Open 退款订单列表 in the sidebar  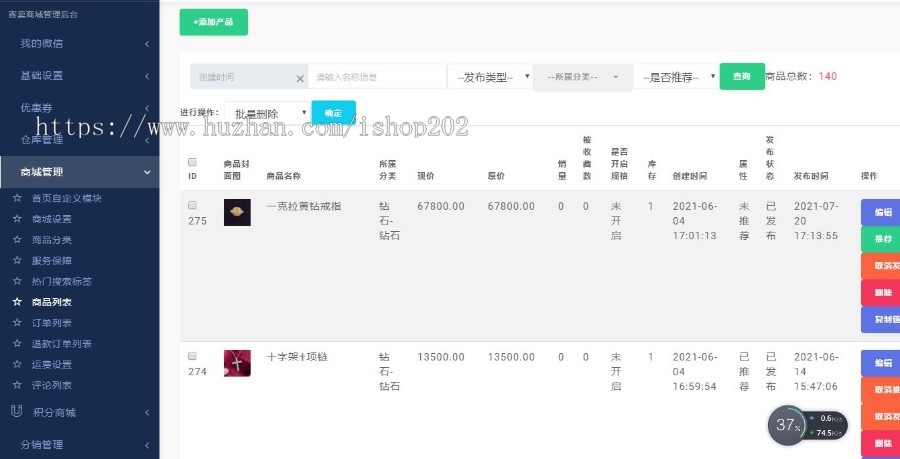pyautogui.click(x=62, y=344)
